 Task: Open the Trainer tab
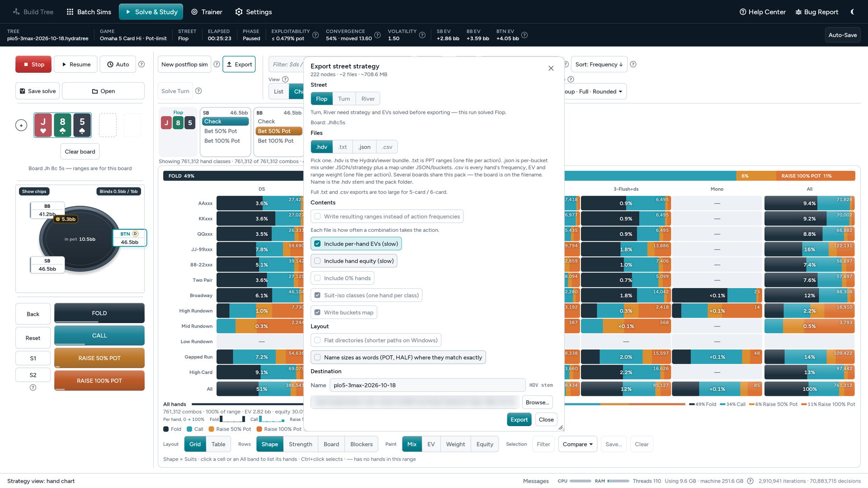[x=207, y=12]
